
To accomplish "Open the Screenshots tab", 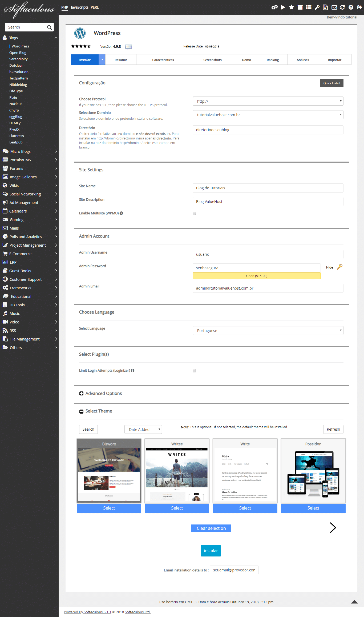I will click(212, 60).
